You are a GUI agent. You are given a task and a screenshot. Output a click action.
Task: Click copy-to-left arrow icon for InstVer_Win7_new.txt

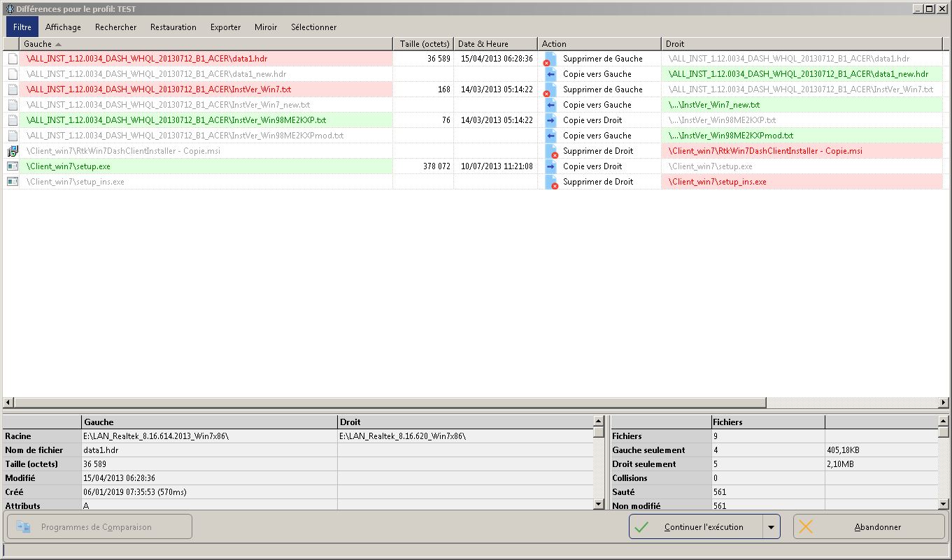(x=550, y=105)
